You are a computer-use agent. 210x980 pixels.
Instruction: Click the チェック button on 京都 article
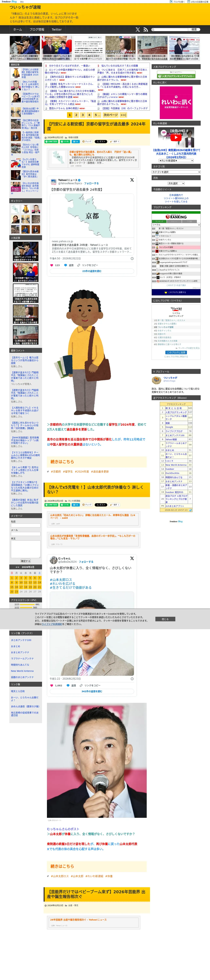coord(87,141)
